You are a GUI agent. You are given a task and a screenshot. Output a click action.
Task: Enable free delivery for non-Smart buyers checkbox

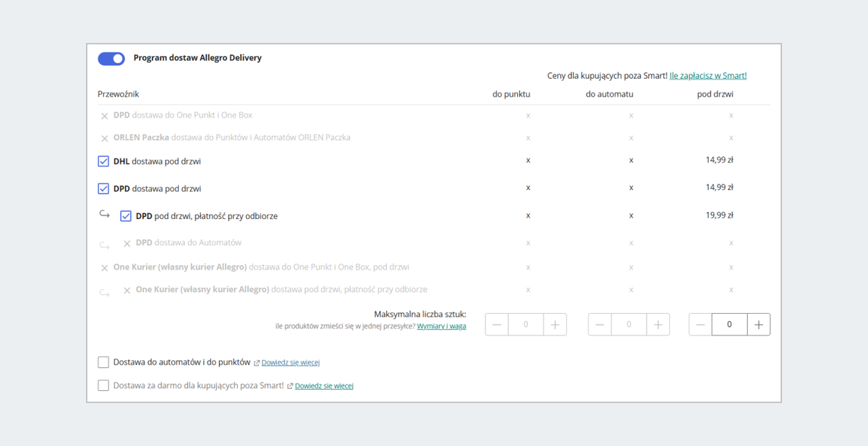tap(103, 385)
